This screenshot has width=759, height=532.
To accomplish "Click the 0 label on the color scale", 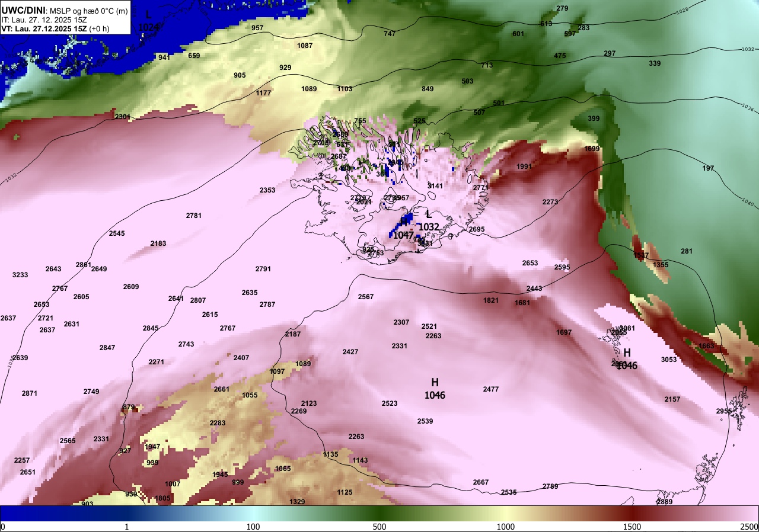I will (x=3, y=527).
